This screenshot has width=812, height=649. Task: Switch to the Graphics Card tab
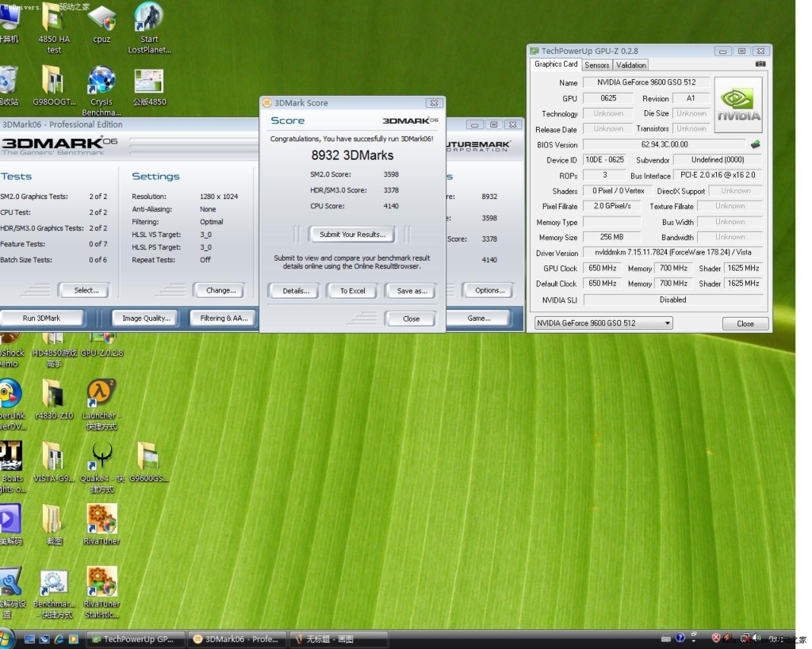556,64
